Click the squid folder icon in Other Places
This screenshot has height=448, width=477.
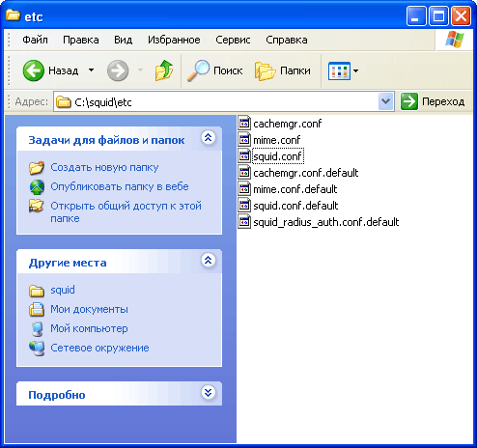pos(37,291)
